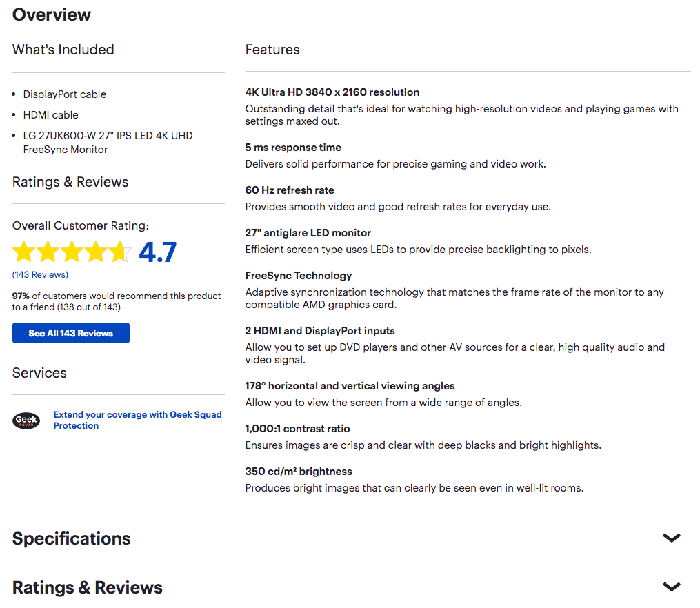Click the first yellow rating star
700x608 pixels.
(23, 252)
